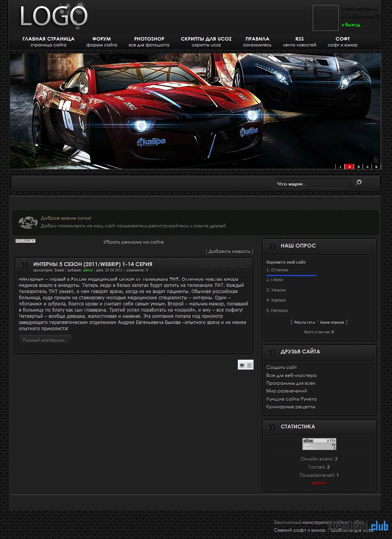Select poll option 1. Отлично
Screen dimensions: 392x539
pyautogui.click(x=277, y=270)
